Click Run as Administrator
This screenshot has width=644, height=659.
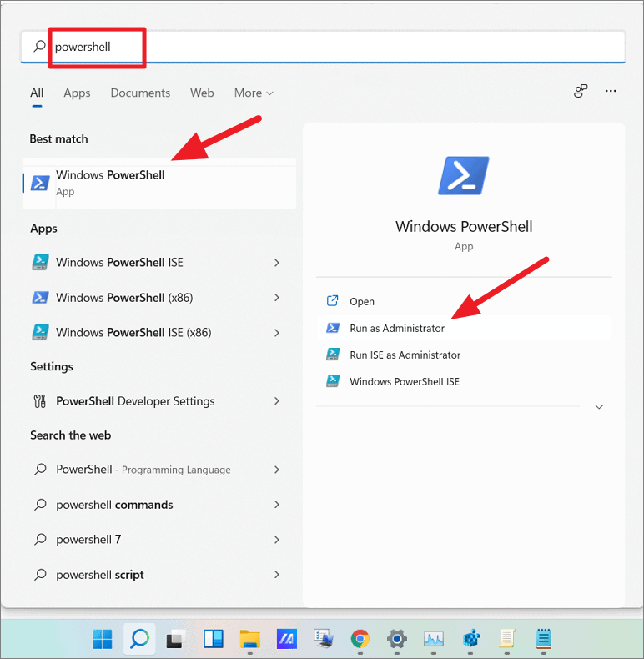464,328
